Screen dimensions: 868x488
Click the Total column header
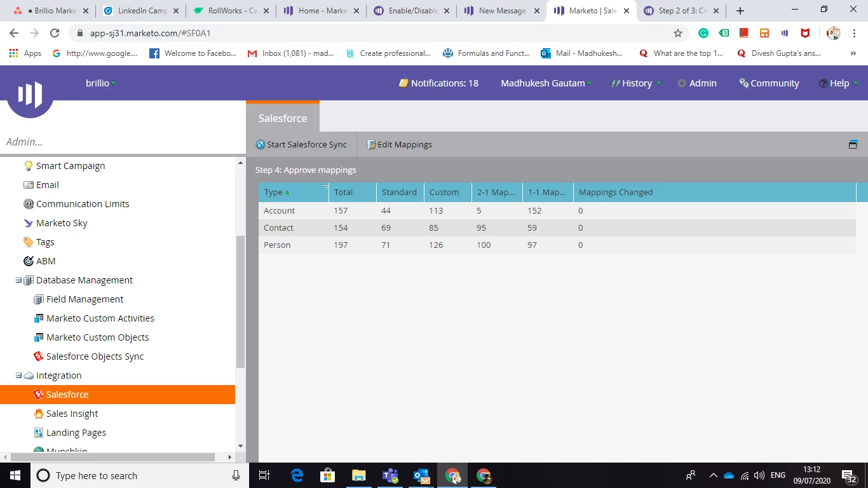352,192
